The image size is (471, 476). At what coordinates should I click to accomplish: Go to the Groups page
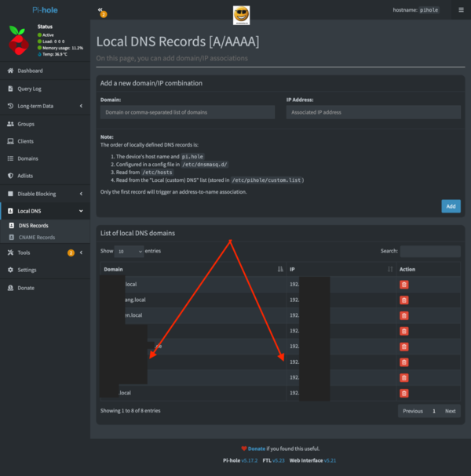tap(45, 124)
